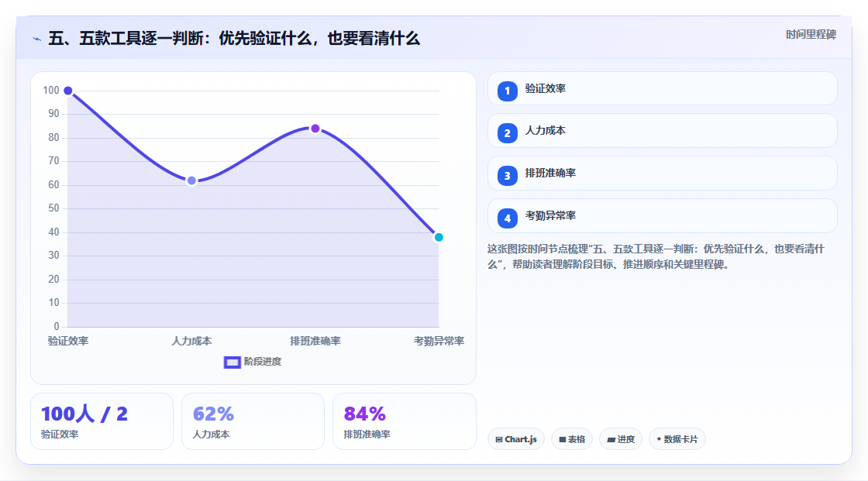868x481 pixels.
Task: Click the section title 五、五款工具逐一判断
Action: pyautogui.click(x=234, y=38)
